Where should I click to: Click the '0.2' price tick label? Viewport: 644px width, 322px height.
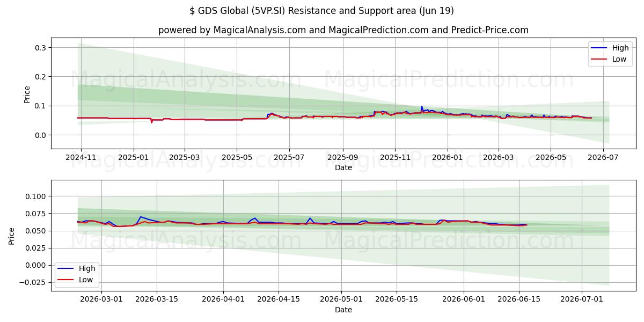(40, 77)
